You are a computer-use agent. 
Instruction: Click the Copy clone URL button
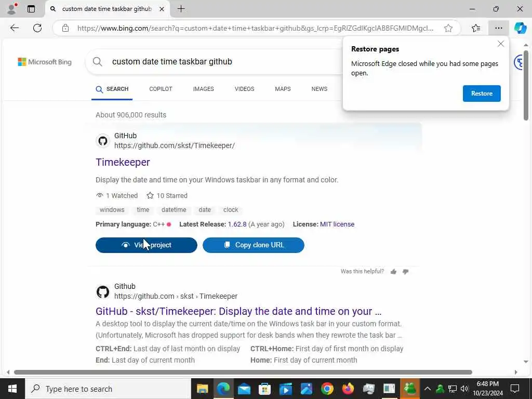254,245
